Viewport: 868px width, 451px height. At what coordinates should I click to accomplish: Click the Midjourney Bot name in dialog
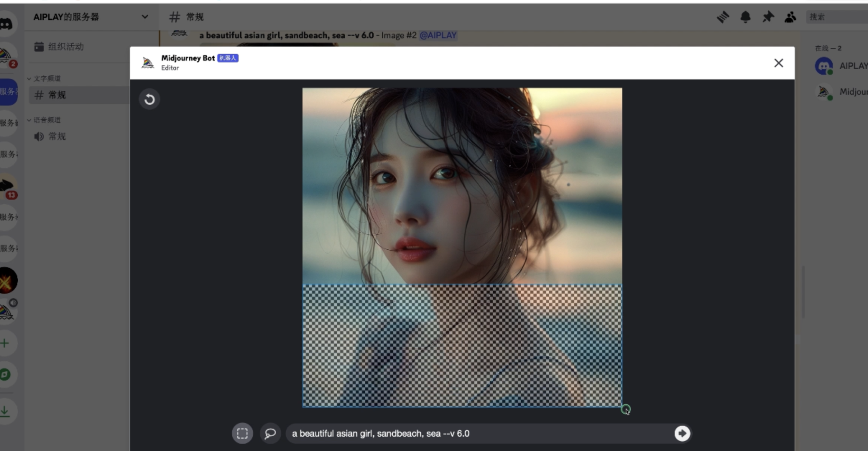(x=188, y=58)
